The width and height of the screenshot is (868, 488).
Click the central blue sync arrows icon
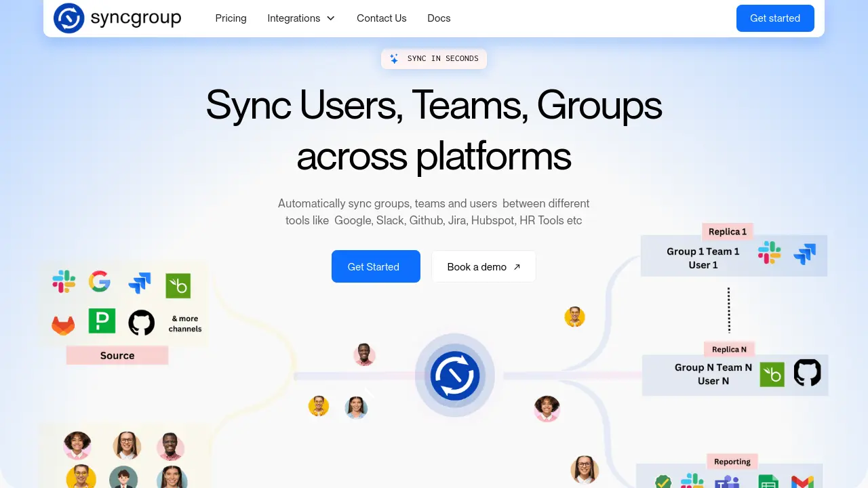coord(455,375)
